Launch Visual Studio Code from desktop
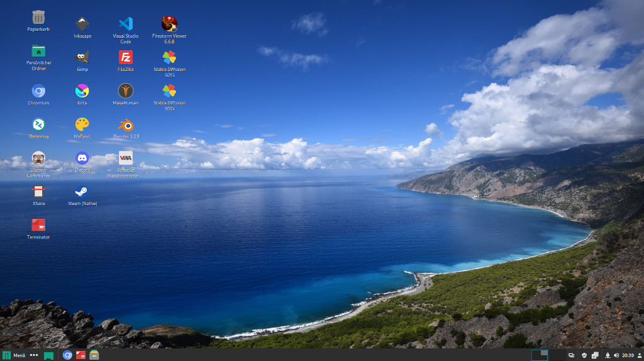This screenshot has height=361, width=644. point(126,25)
